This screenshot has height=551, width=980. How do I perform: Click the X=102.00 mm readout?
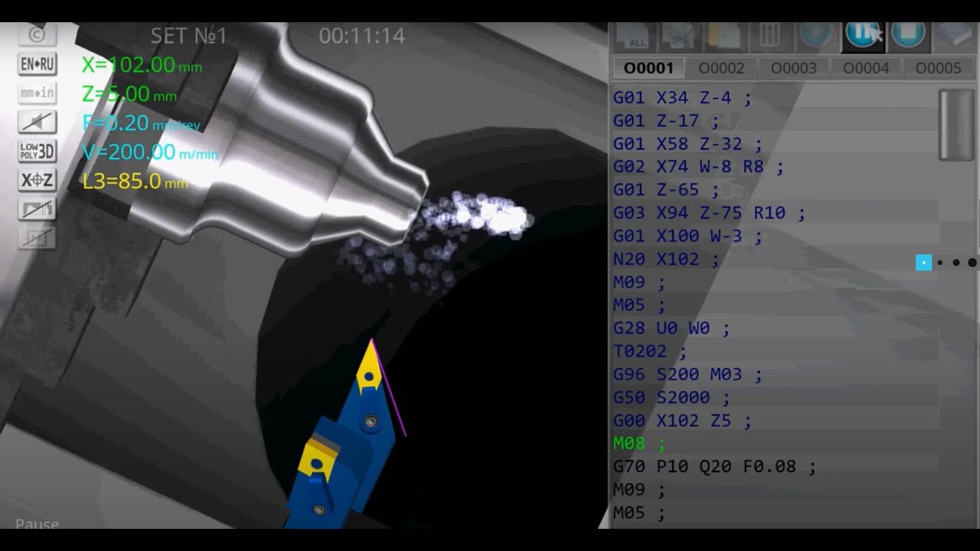pos(142,65)
